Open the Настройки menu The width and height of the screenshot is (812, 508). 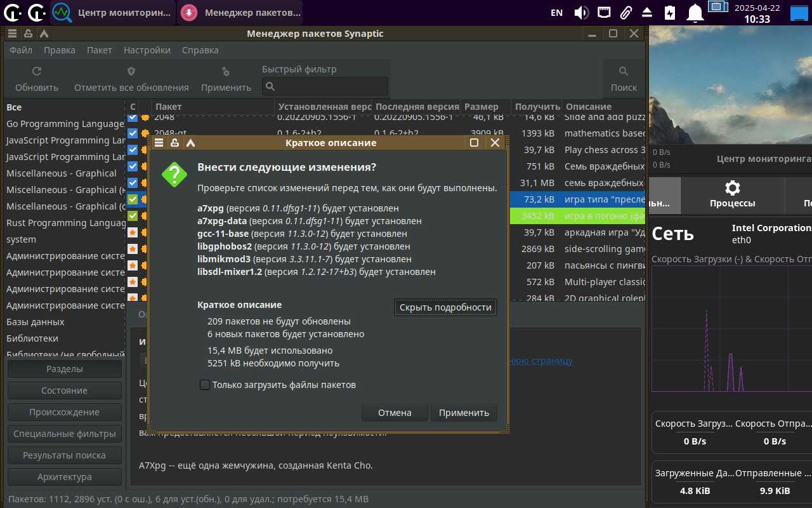(x=147, y=50)
